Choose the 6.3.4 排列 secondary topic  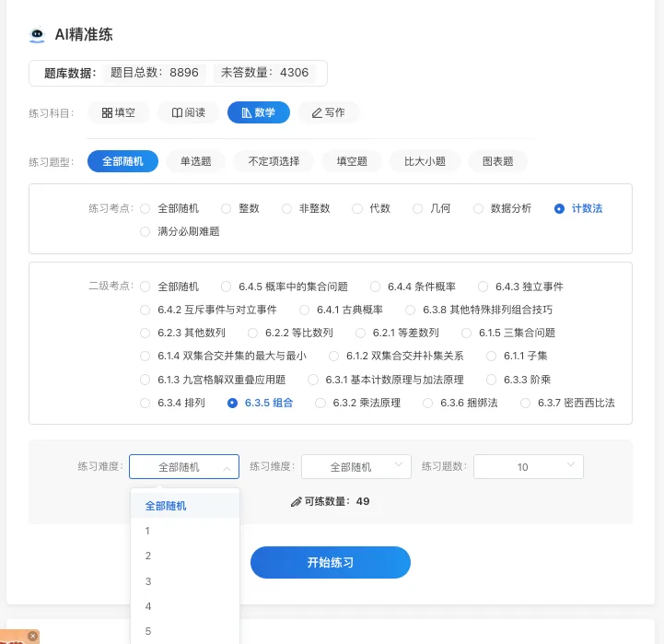(146, 403)
